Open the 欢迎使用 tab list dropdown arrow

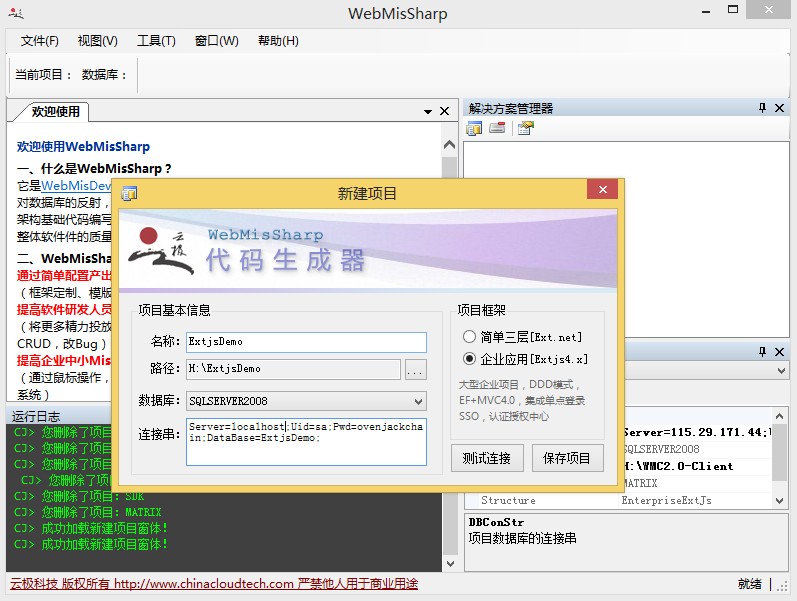tap(429, 111)
